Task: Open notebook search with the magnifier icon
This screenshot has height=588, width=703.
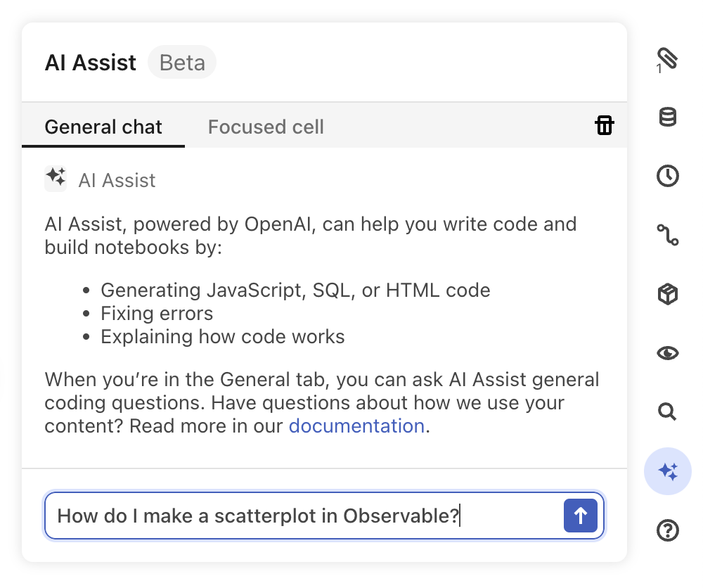Action: [x=666, y=413]
